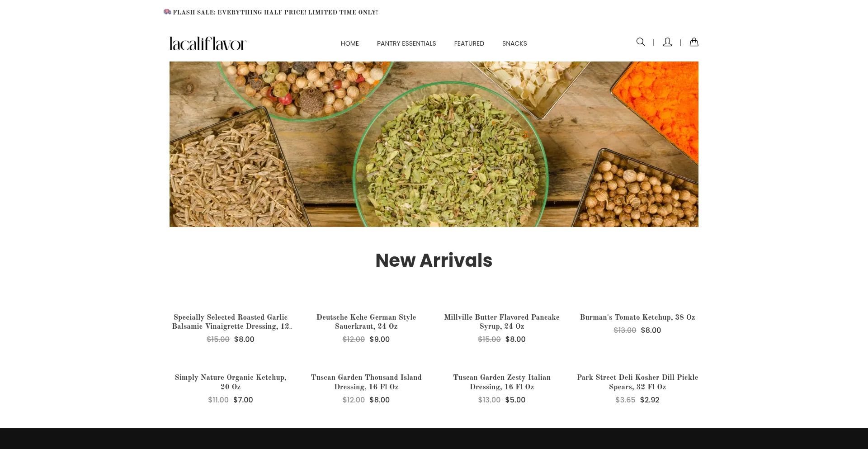The height and width of the screenshot is (449, 868).
Task: Open Specially Selected Roasted Garlic Balsamic Vinaigrette
Action: (x=231, y=321)
